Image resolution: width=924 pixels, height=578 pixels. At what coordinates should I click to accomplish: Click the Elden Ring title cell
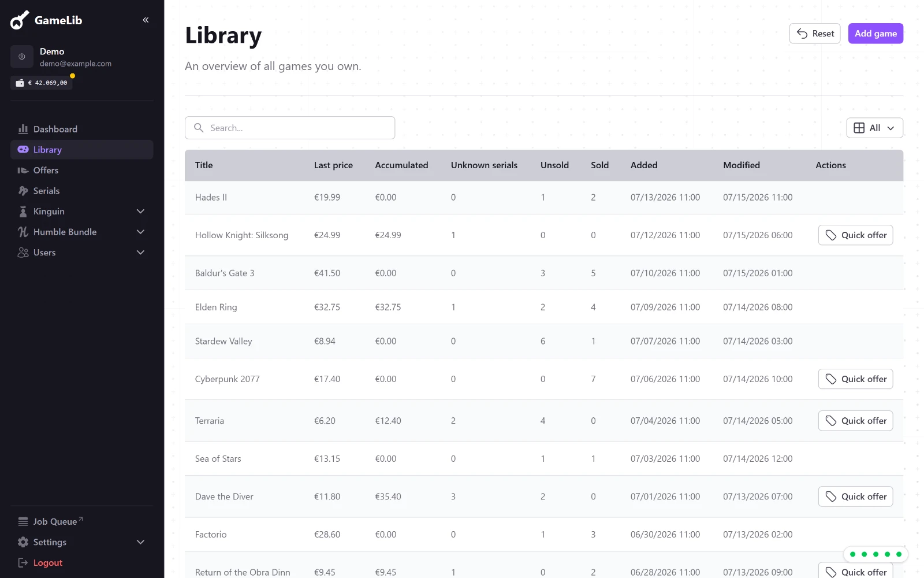click(216, 307)
